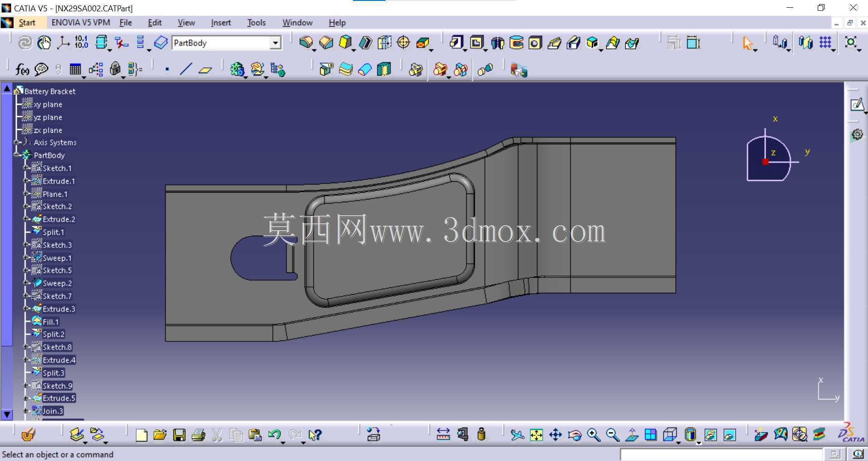
Task: Open the Shading view mode dropdown arrow
Action: pyautogui.click(x=698, y=443)
